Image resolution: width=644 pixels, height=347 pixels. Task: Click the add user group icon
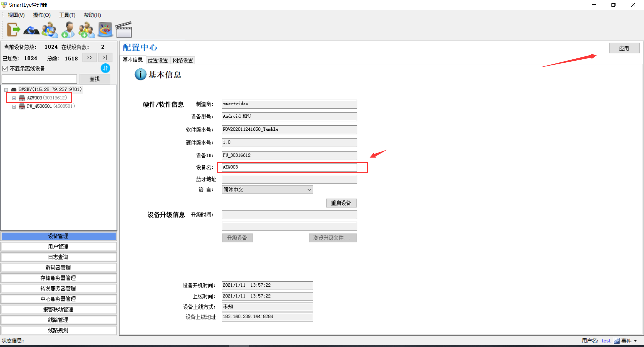pyautogui.click(x=87, y=30)
